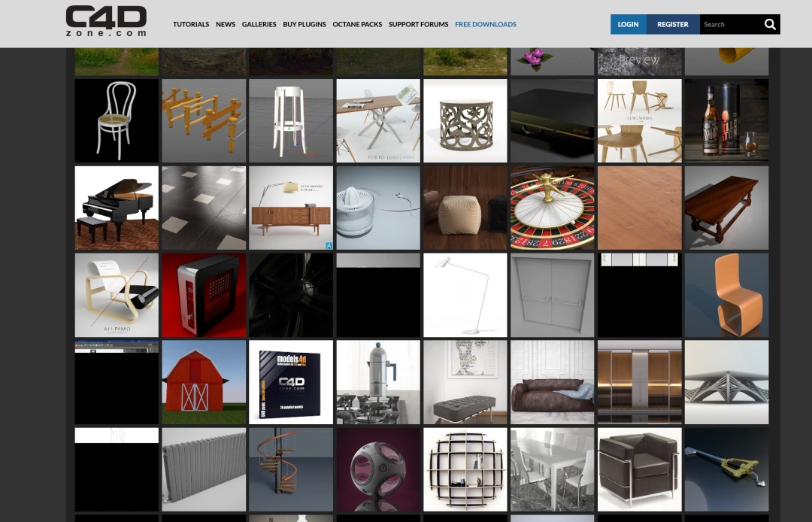Image resolution: width=812 pixels, height=522 pixels.
Task: Open the dark wooden table thumbnail
Action: tap(726, 208)
